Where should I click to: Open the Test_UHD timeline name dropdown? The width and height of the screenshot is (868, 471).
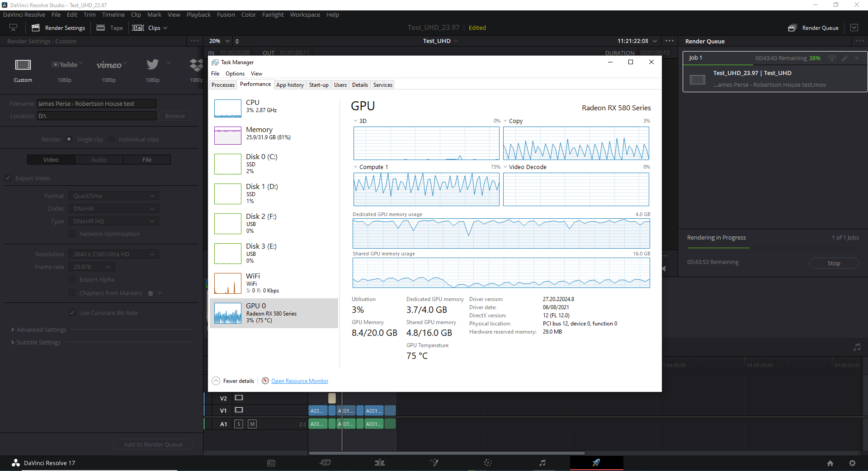[x=441, y=41]
